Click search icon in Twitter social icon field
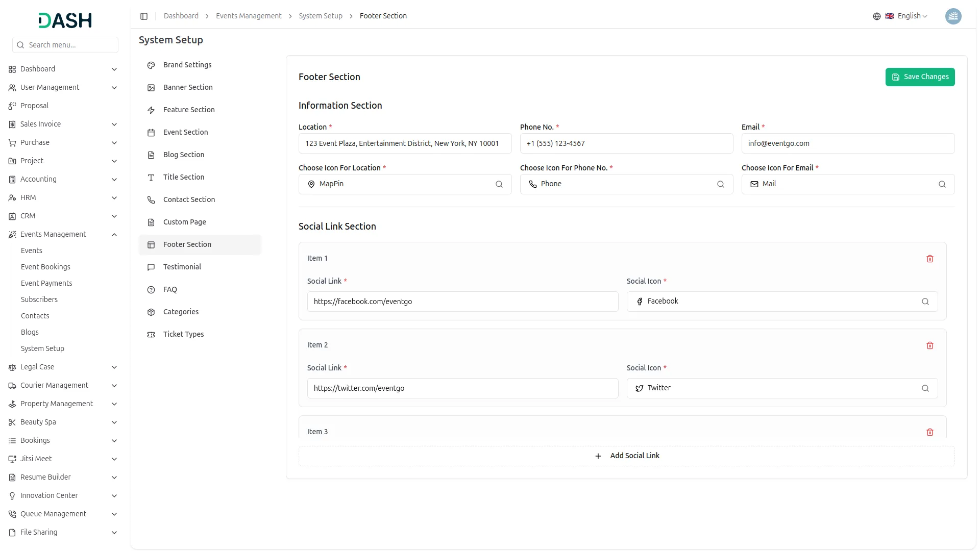 point(925,388)
